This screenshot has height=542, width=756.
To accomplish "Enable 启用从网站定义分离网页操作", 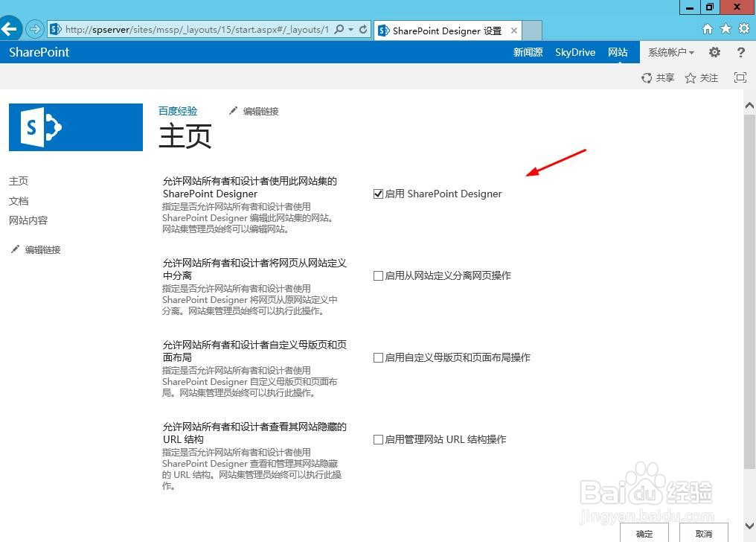I will (378, 275).
